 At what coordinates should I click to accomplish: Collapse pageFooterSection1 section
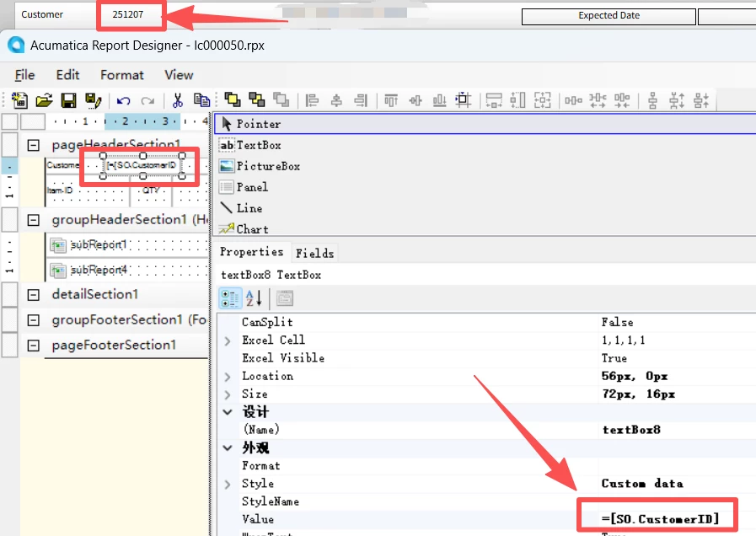(33, 346)
